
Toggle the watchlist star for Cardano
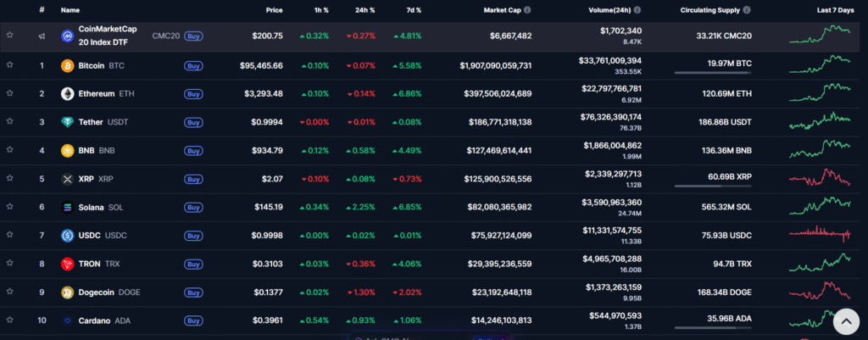[10, 320]
